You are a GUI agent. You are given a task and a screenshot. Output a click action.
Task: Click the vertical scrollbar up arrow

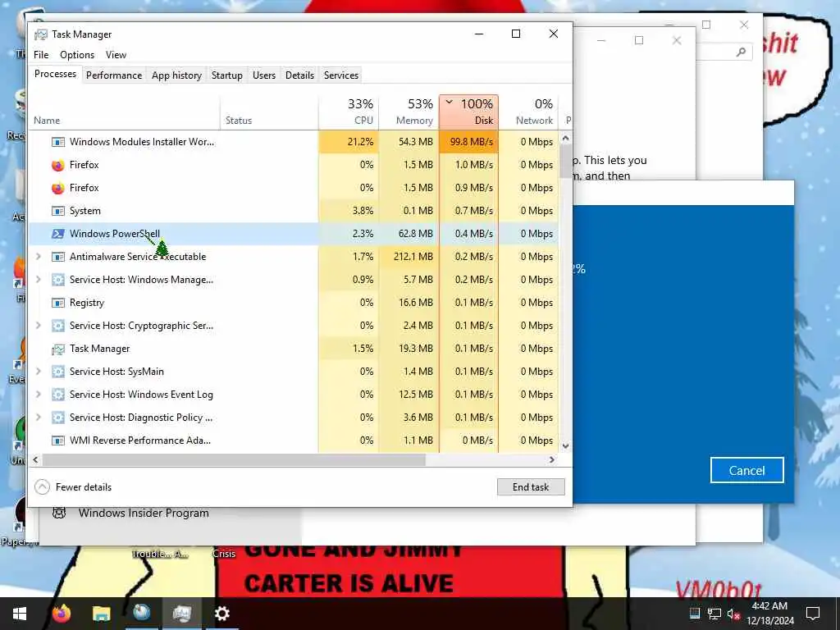point(566,138)
